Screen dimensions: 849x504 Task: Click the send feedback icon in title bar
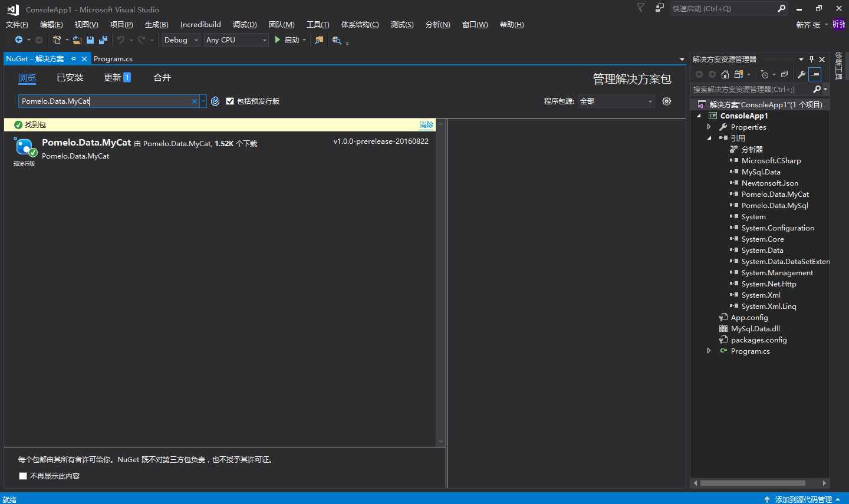[660, 8]
